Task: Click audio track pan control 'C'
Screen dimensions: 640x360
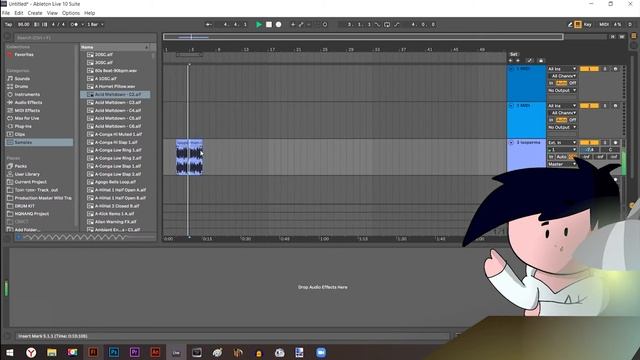Action: coord(610,150)
